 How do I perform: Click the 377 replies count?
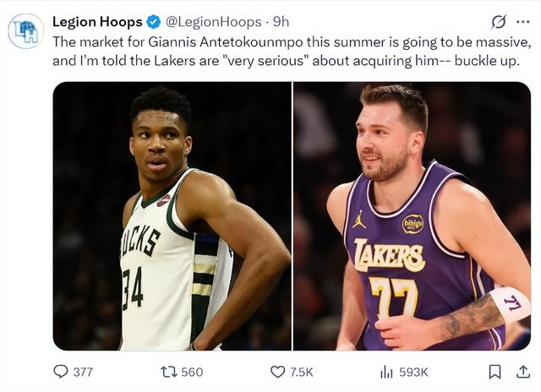pyautogui.click(x=83, y=372)
